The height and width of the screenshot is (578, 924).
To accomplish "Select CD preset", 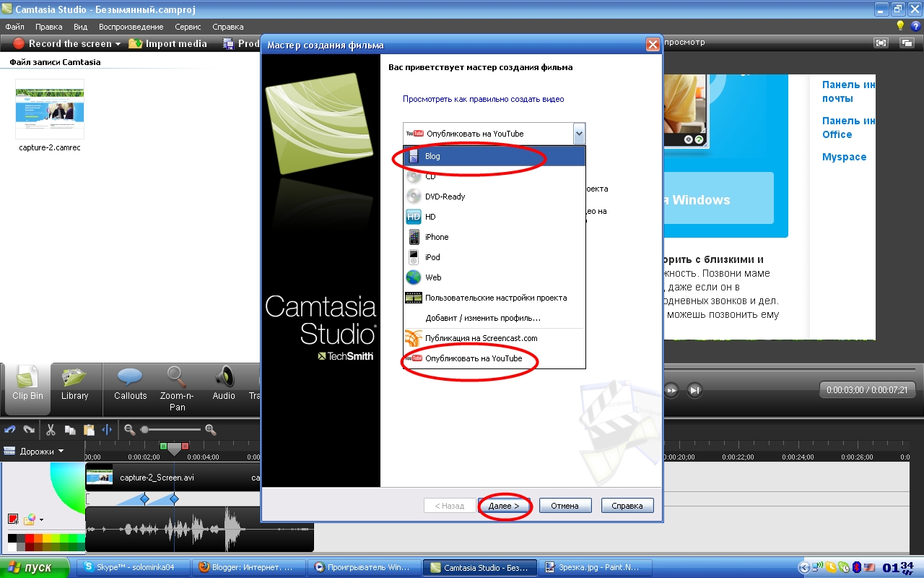I will tap(494, 176).
